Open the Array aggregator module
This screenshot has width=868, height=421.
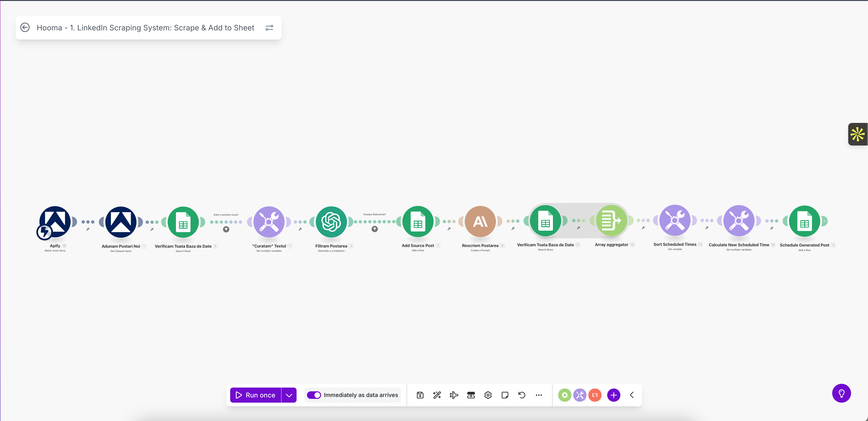[x=611, y=221]
